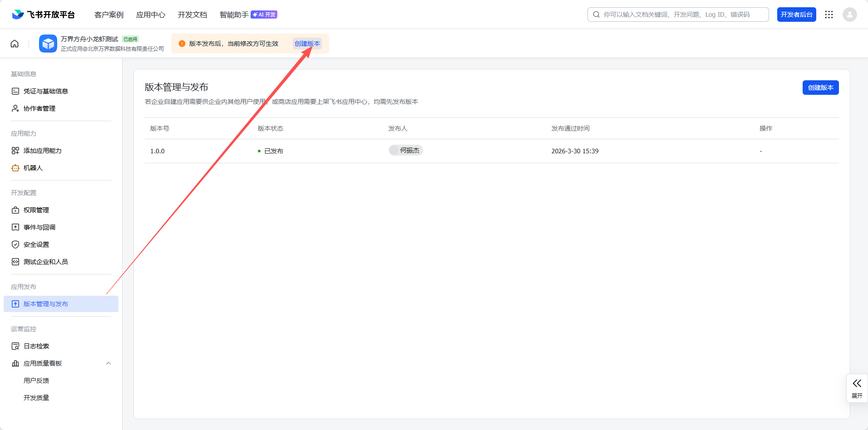
Task: Click the home icon in breadcrumb bar
Action: [x=15, y=44]
